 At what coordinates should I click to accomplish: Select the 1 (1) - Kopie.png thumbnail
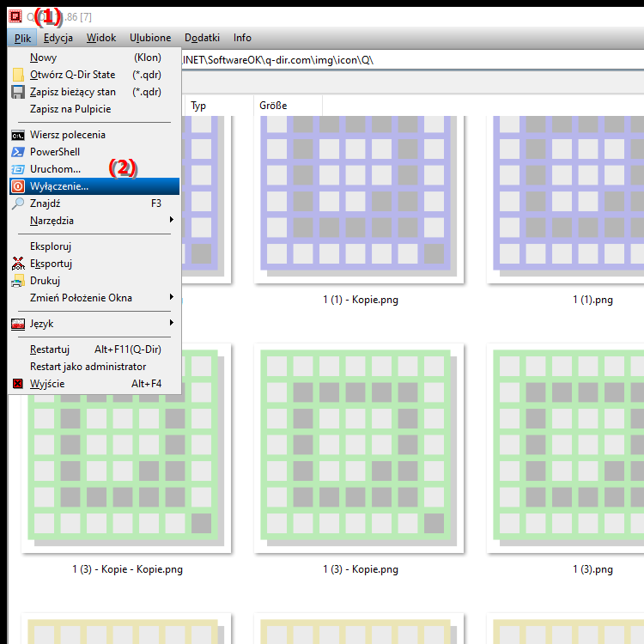pyautogui.click(x=359, y=199)
